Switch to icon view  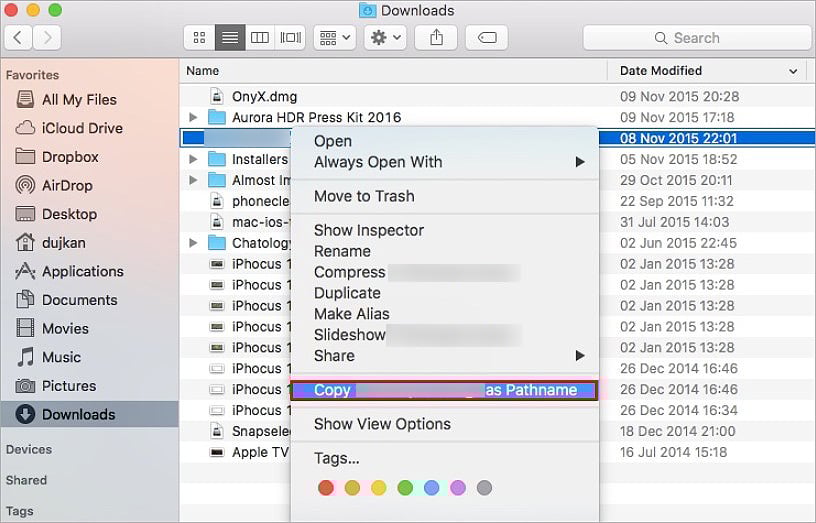199,37
